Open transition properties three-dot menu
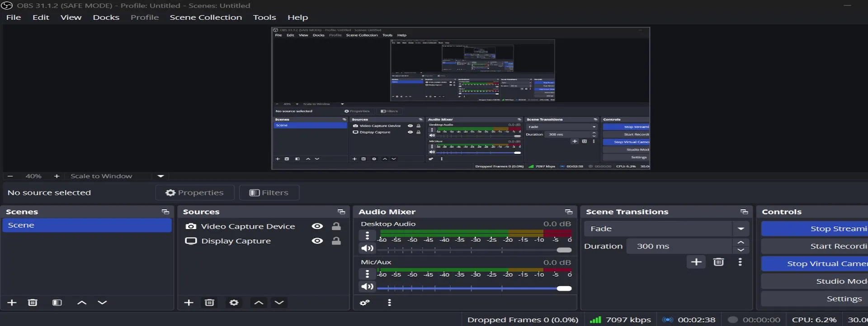This screenshot has width=868, height=326. 740,262
